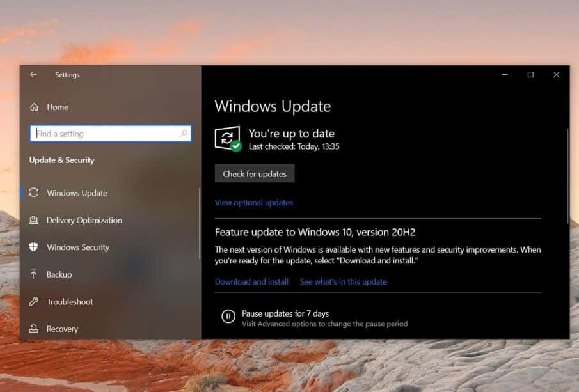Click the Recovery icon in sidebar
The image size is (579, 392).
[34, 329]
